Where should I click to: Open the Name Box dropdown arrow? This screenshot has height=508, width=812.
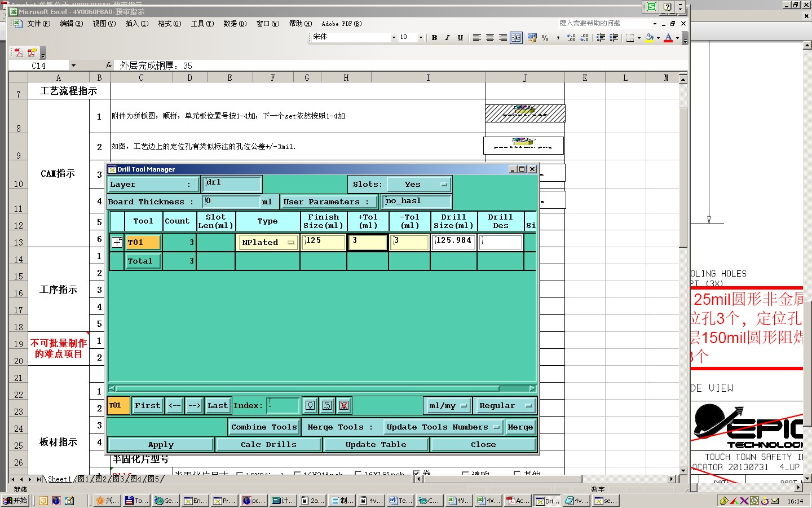(x=73, y=65)
